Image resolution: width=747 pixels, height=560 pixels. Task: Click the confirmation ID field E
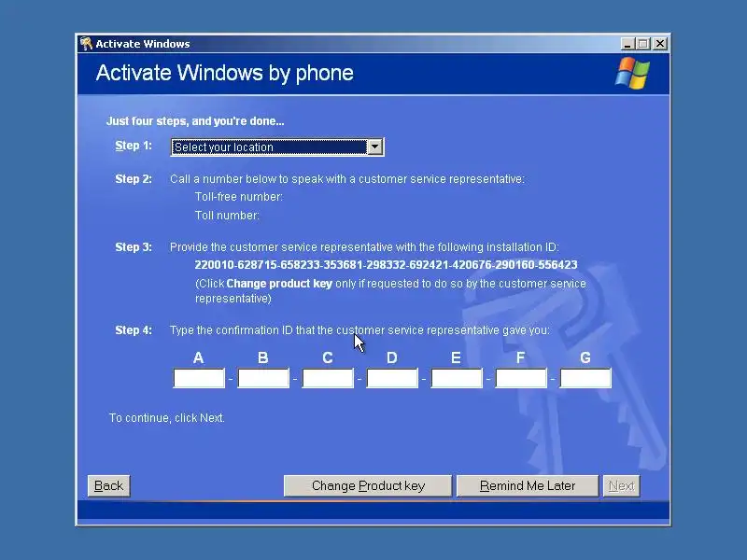[457, 378]
